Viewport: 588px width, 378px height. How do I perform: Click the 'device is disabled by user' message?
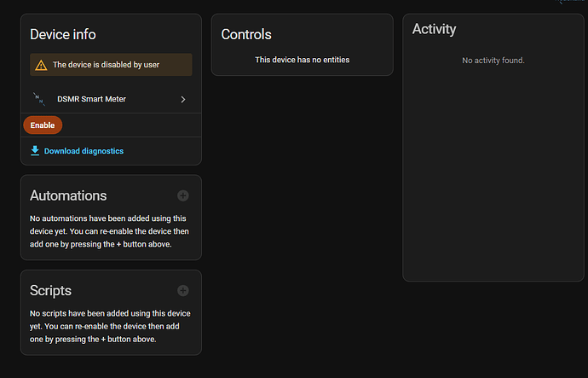106,65
